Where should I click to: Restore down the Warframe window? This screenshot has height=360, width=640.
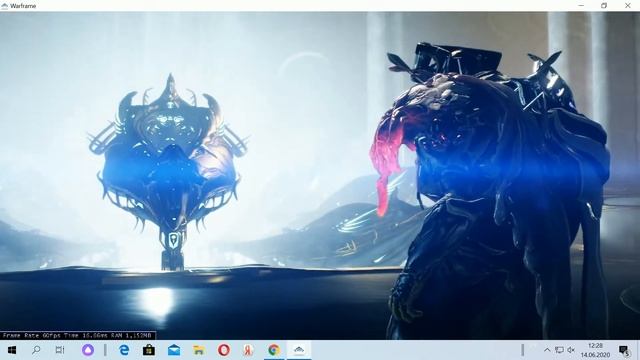604,5
